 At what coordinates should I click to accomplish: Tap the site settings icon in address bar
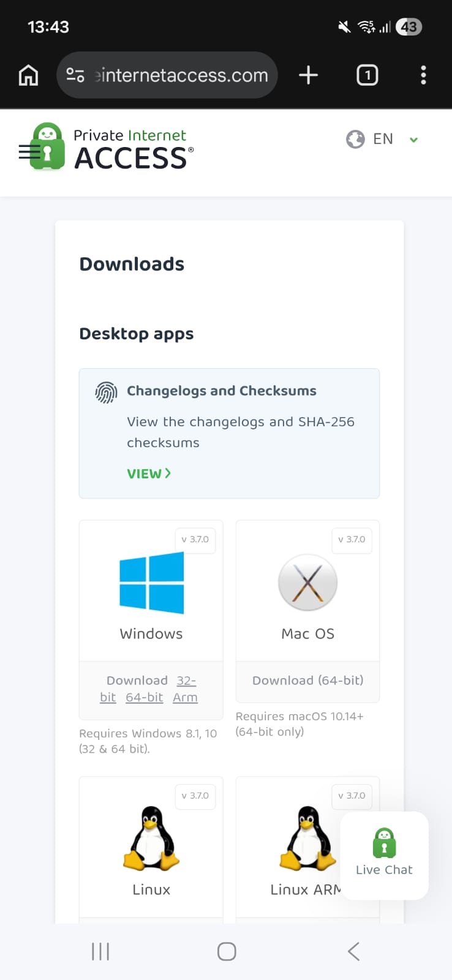75,75
